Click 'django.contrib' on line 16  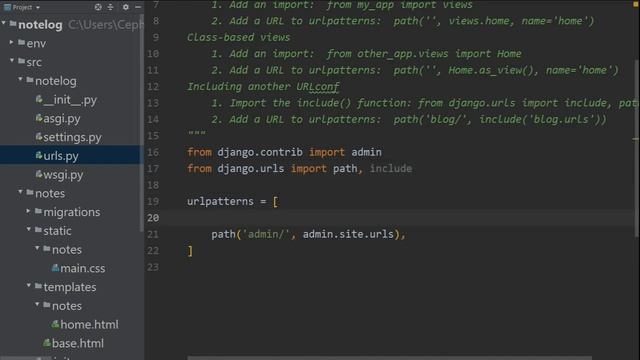pyautogui.click(x=260, y=152)
